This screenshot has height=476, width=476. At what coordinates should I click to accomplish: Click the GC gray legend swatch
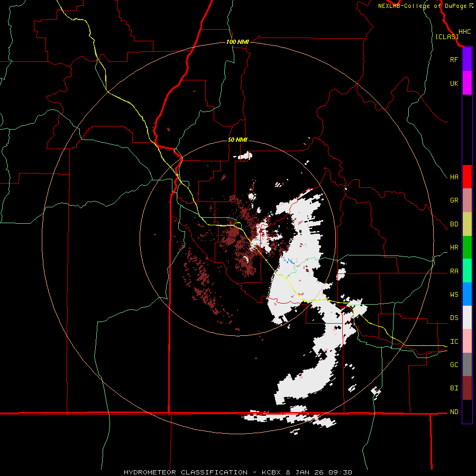(x=467, y=364)
